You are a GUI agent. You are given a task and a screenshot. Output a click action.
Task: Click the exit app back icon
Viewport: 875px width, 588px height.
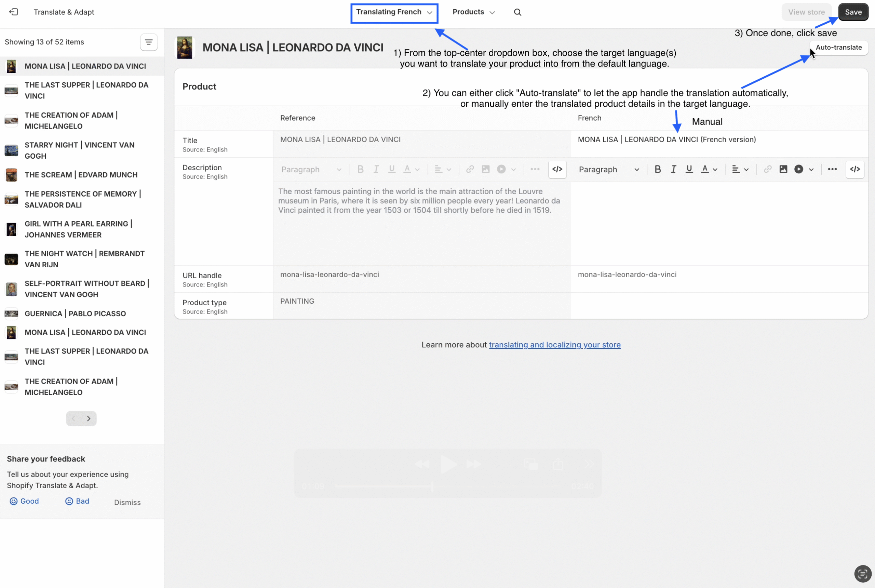pyautogui.click(x=13, y=12)
